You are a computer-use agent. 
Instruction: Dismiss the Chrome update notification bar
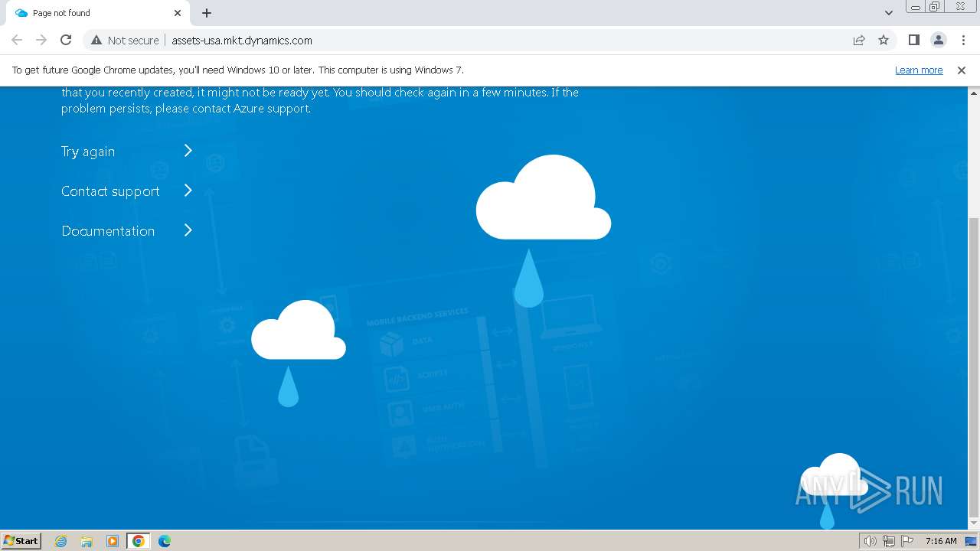pyautogui.click(x=961, y=70)
